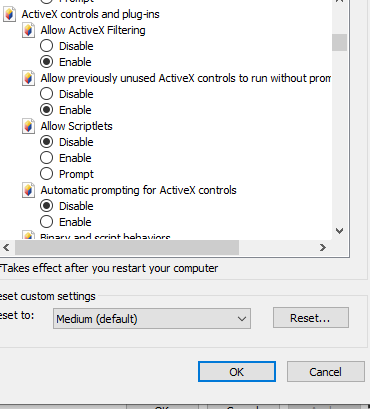Image resolution: width=370 pixels, height=409 pixels.
Task: Confirm settings with the OK button
Action: [x=237, y=372]
